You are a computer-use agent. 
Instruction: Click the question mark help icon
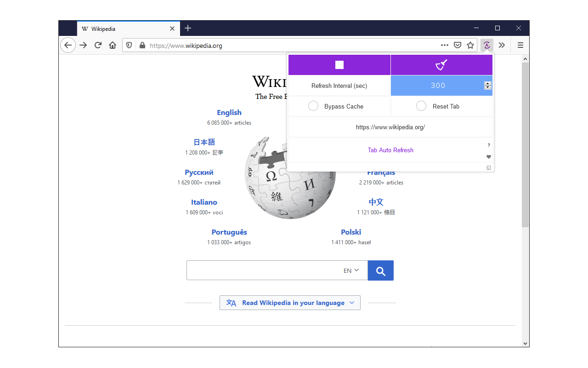click(x=489, y=145)
